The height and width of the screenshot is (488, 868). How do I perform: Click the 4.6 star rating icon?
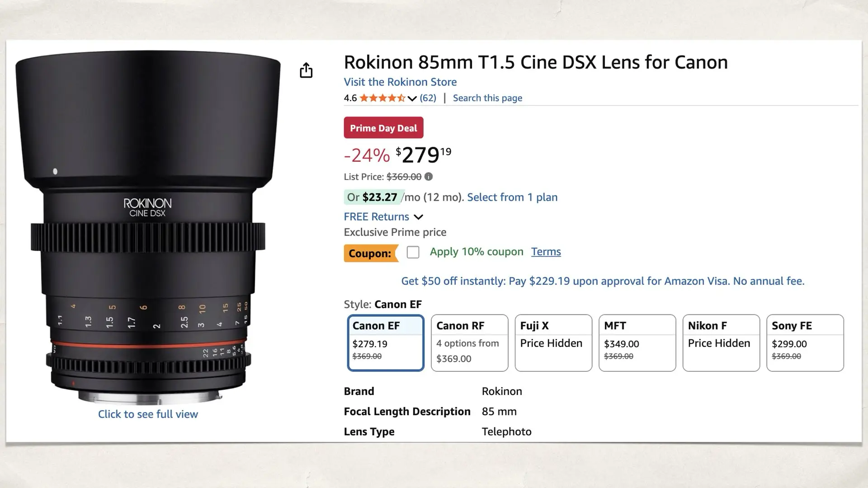pyautogui.click(x=382, y=98)
